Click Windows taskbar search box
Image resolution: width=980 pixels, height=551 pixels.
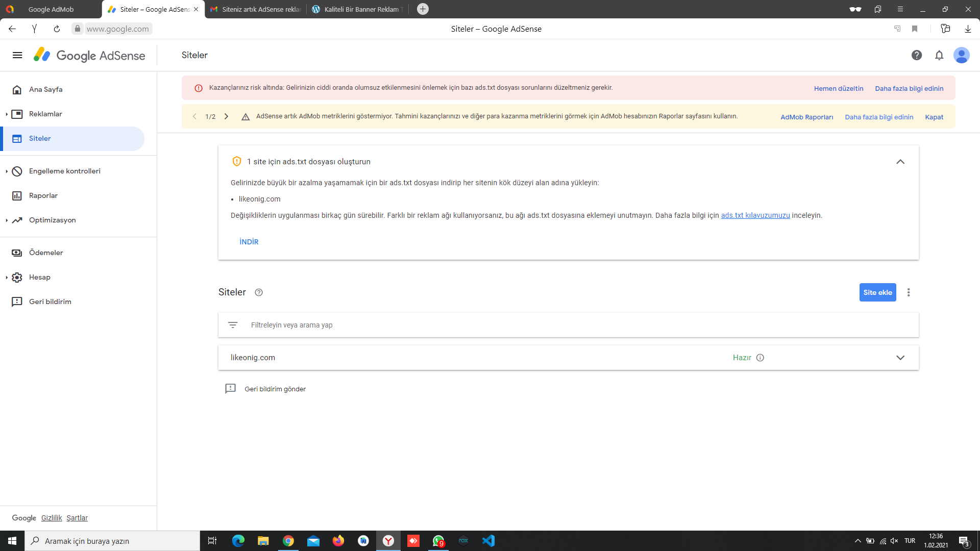(112, 541)
